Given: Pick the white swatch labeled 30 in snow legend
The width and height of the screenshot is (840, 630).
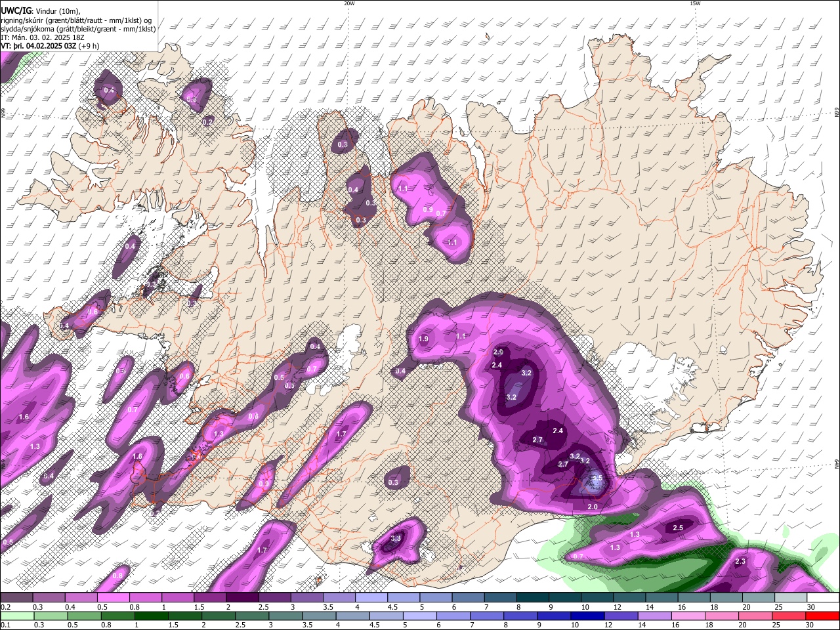Looking at the screenshot, I should point(822,597).
